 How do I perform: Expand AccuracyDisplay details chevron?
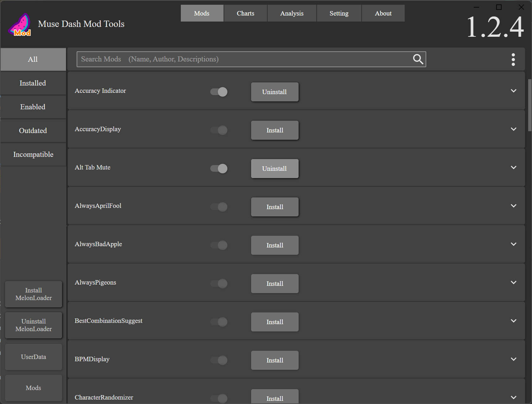(x=514, y=129)
